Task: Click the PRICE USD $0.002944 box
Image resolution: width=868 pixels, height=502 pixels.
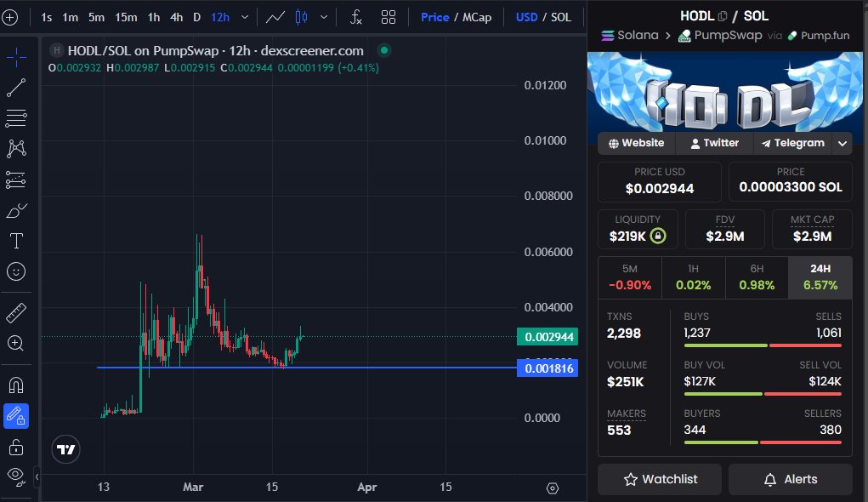Action: pyautogui.click(x=660, y=182)
